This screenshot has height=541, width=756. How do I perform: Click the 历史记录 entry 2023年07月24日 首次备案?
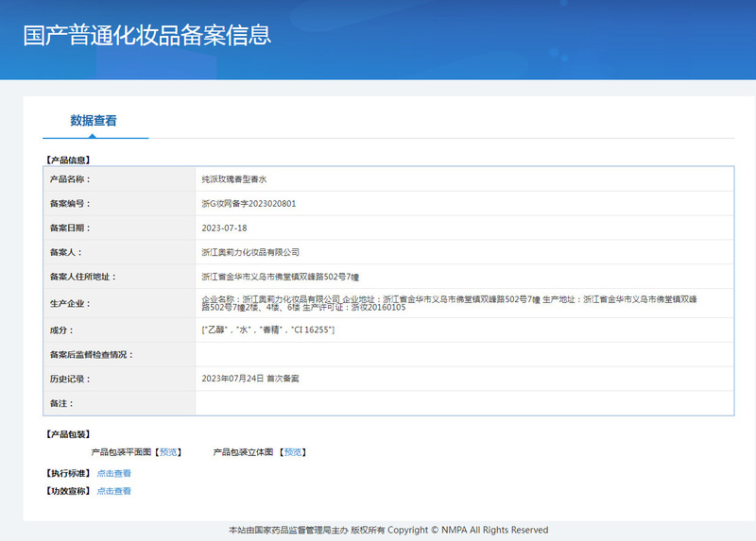coord(250,379)
